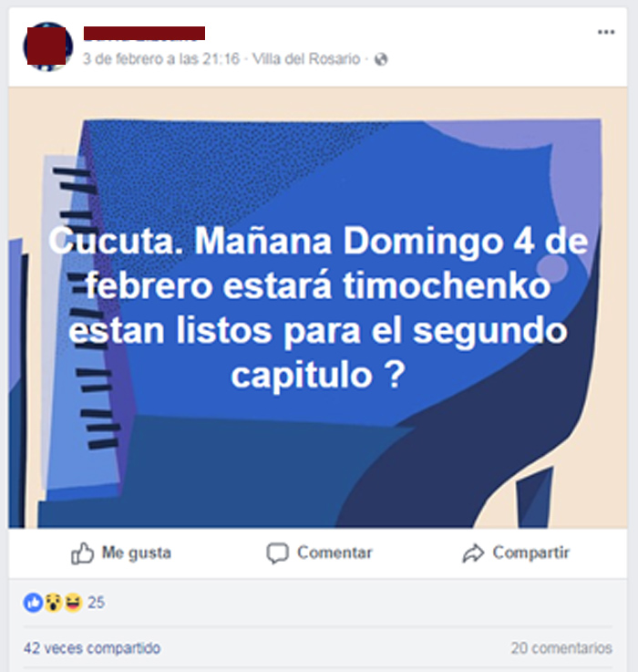Open the Villa del Rosario location link

tap(306, 58)
